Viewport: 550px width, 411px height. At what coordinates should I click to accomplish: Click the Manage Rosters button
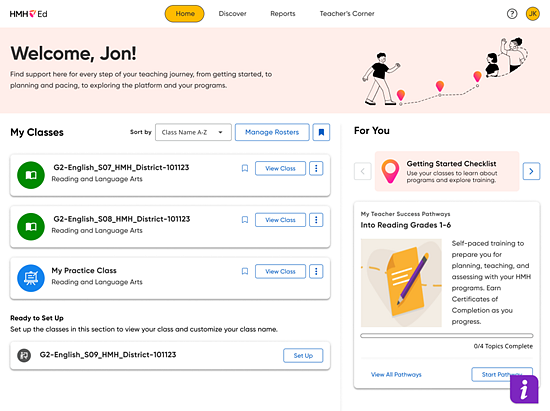(x=272, y=132)
